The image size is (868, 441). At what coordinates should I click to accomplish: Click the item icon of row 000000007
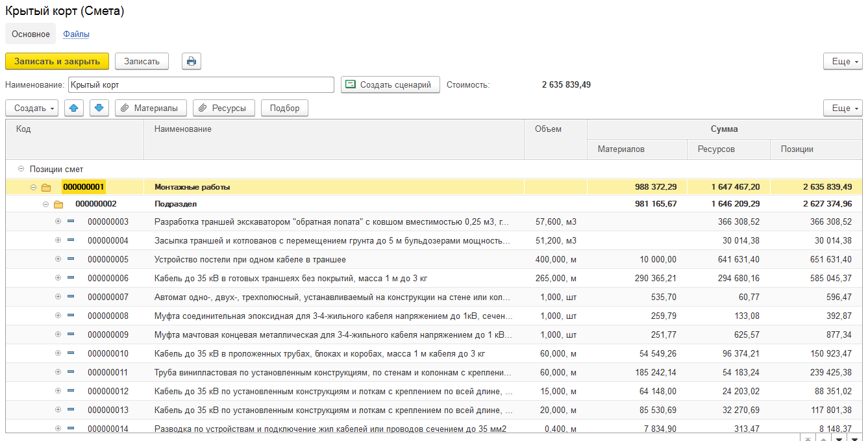click(71, 297)
